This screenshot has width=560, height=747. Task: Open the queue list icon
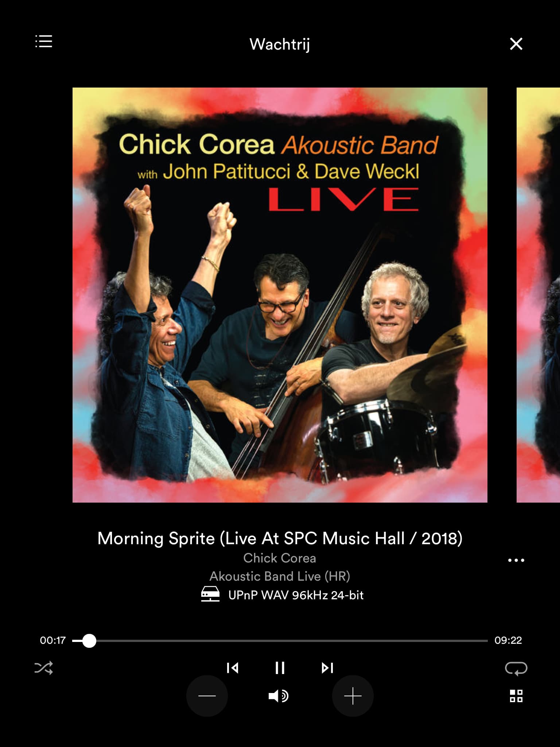click(x=44, y=42)
